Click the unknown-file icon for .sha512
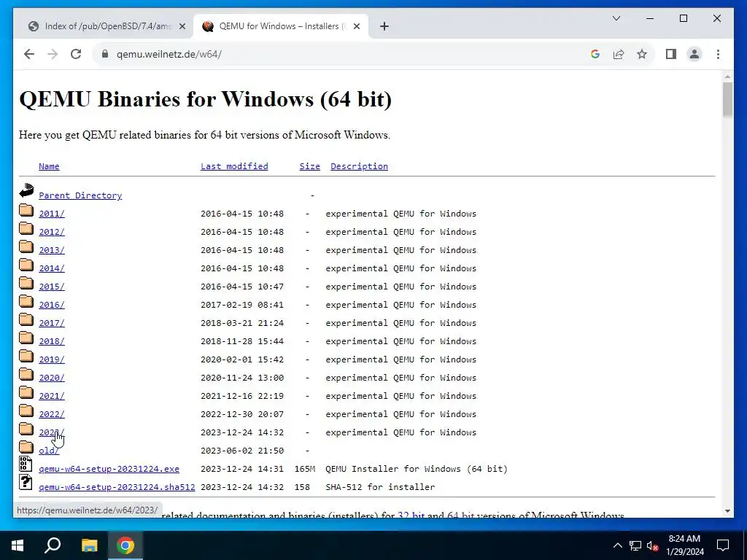Image resolution: width=747 pixels, height=560 pixels. click(26, 482)
